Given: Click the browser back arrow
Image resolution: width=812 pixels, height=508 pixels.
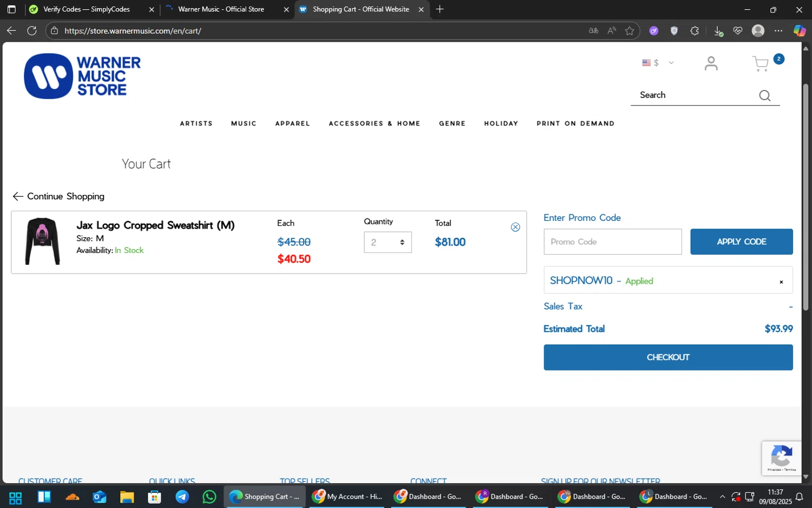Looking at the screenshot, I should point(11,31).
